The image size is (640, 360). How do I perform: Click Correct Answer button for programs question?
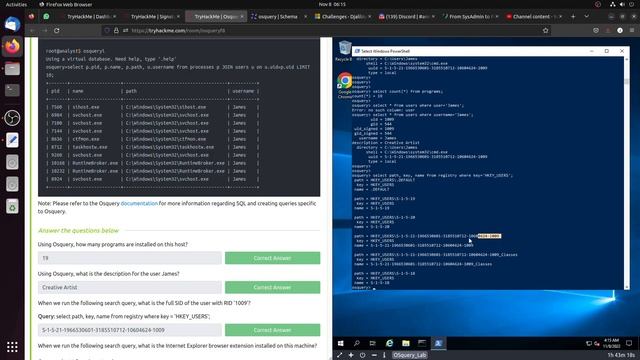272,258
